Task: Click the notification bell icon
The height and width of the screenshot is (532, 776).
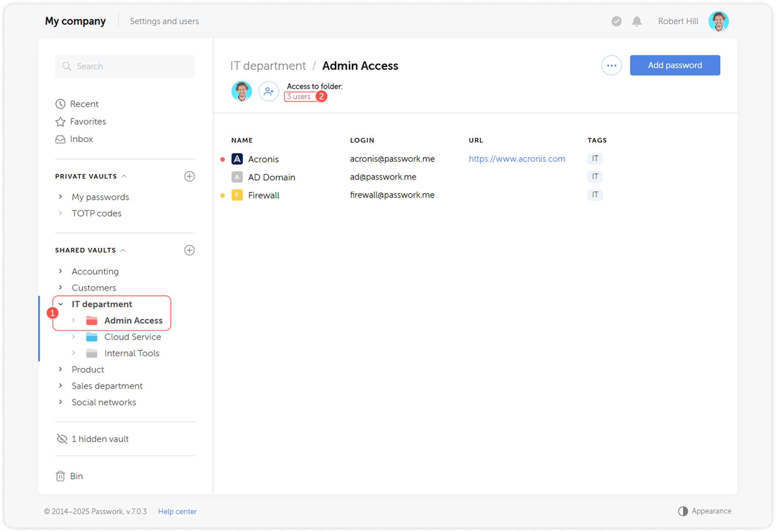Action: [x=636, y=21]
